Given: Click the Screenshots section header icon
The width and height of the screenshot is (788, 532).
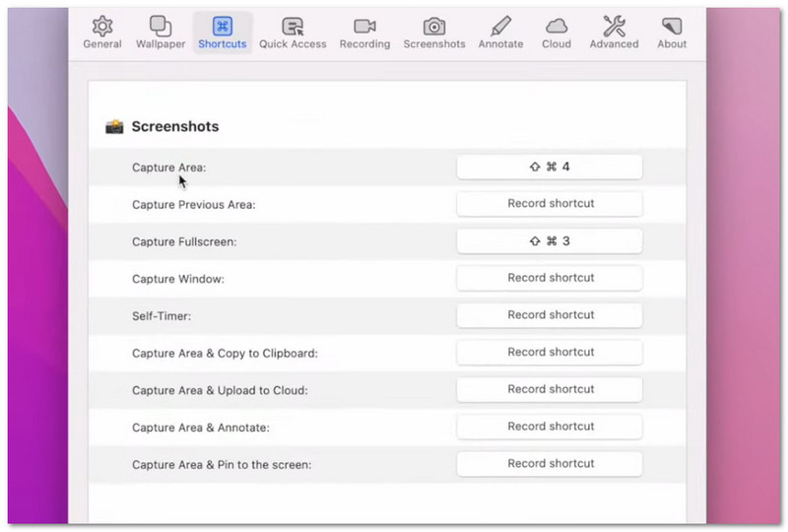Looking at the screenshot, I should (115, 127).
